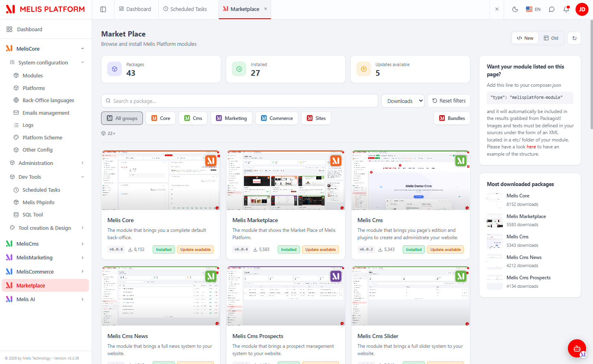The width and height of the screenshot is (593, 364).
Task: Open the chat messages icon
Action: pos(552,9)
